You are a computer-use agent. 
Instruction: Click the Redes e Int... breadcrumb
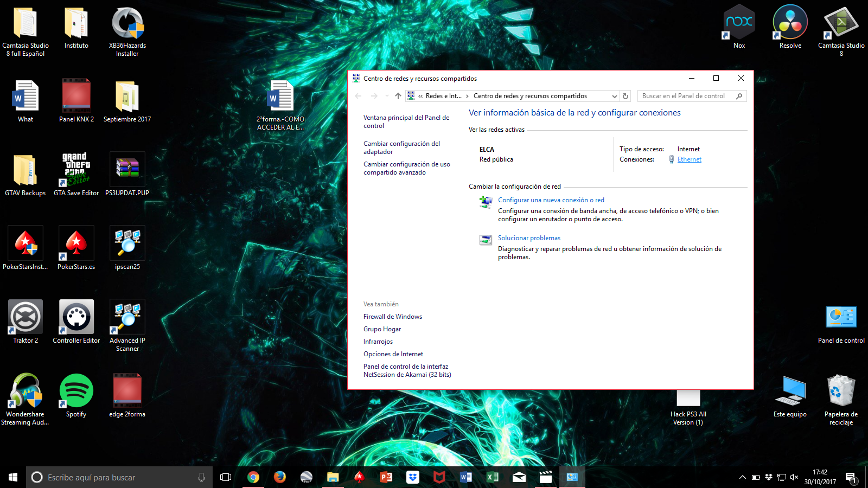444,96
